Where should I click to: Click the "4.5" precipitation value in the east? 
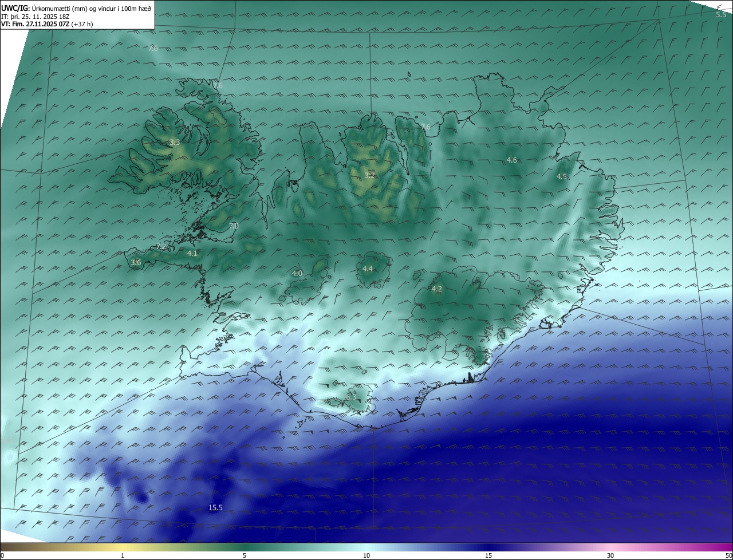pyautogui.click(x=562, y=177)
